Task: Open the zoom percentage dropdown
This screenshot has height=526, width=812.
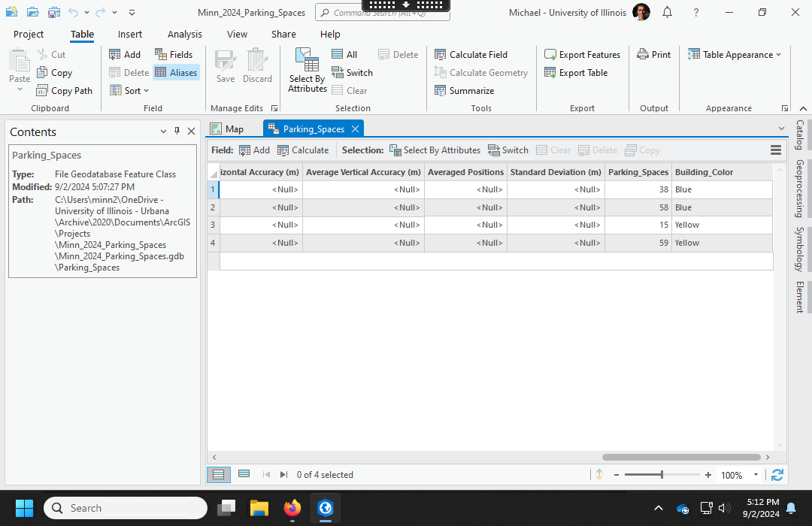Action: point(757,475)
